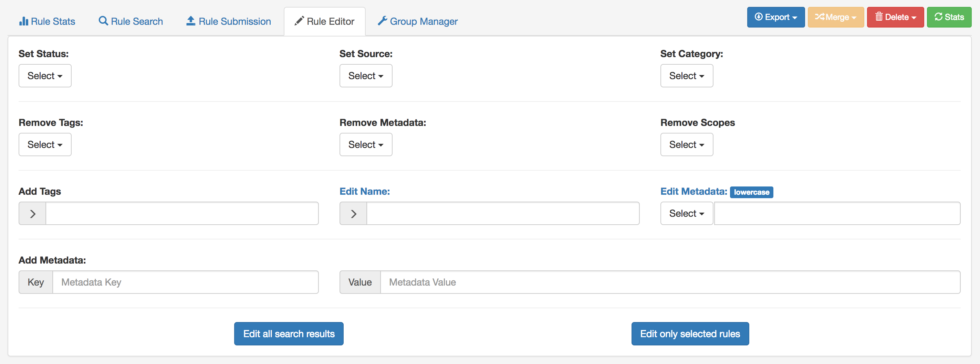Click the Rule Search magnifier icon
Viewport: 980px width, 364px height.
(x=103, y=21)
